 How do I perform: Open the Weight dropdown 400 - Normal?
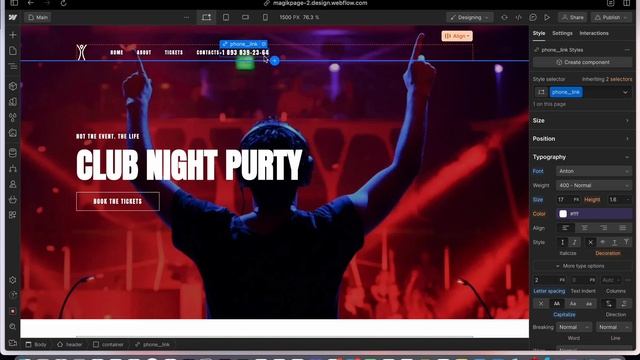[594, 185]
